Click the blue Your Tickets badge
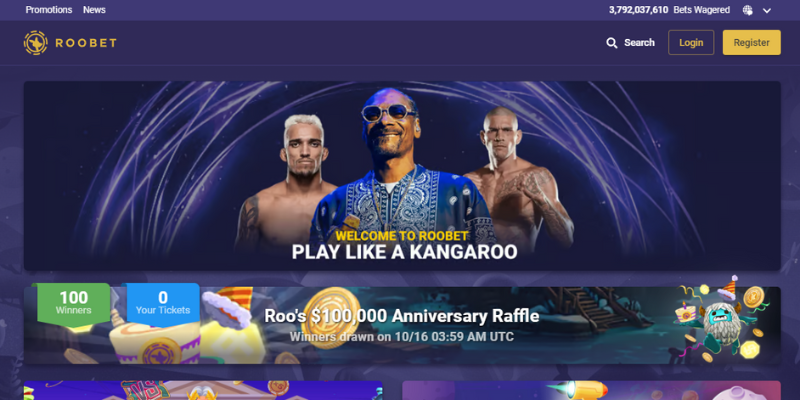The width and height of the screenshot is (800, 400). 163,304
